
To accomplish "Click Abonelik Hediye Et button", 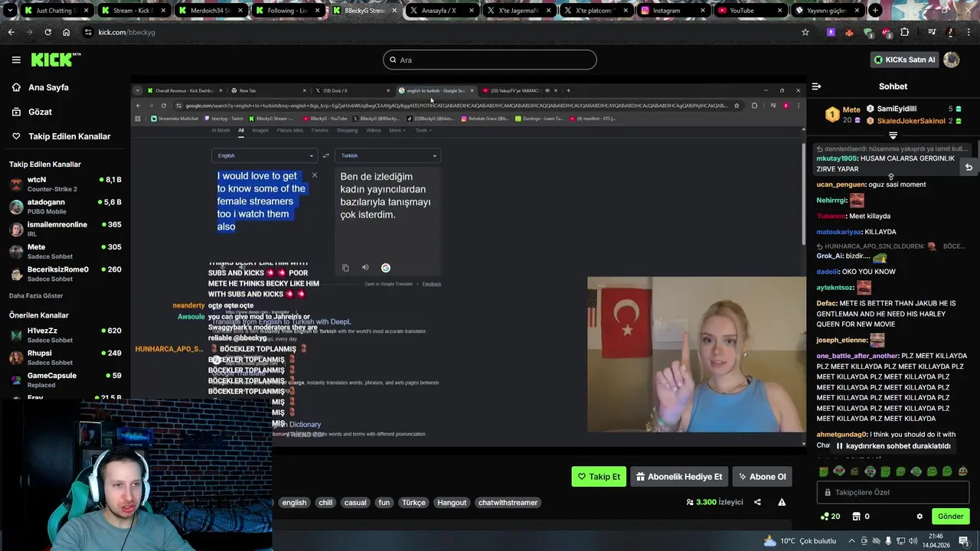I will click(679, 477).
